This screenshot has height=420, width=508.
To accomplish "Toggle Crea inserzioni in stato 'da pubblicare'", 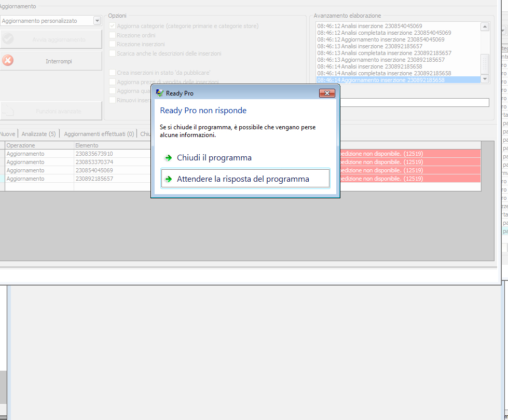I will click(x=112, y=72).
